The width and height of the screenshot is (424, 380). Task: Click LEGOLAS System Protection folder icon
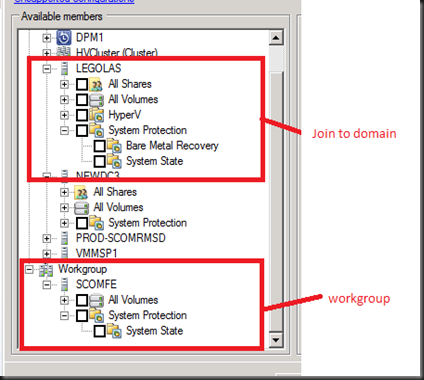[96, 130]
